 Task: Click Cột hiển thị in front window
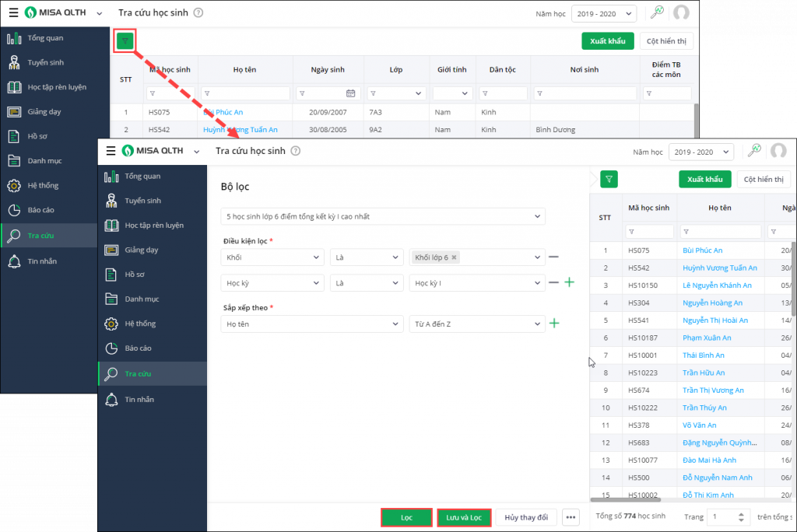coord(764,180)
